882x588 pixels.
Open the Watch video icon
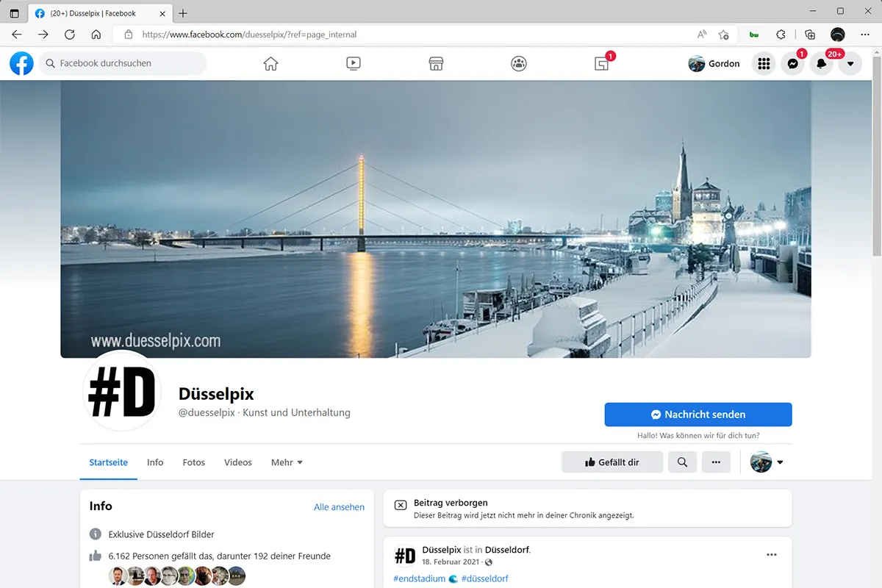pyautogui.click(x=354, y=64)
